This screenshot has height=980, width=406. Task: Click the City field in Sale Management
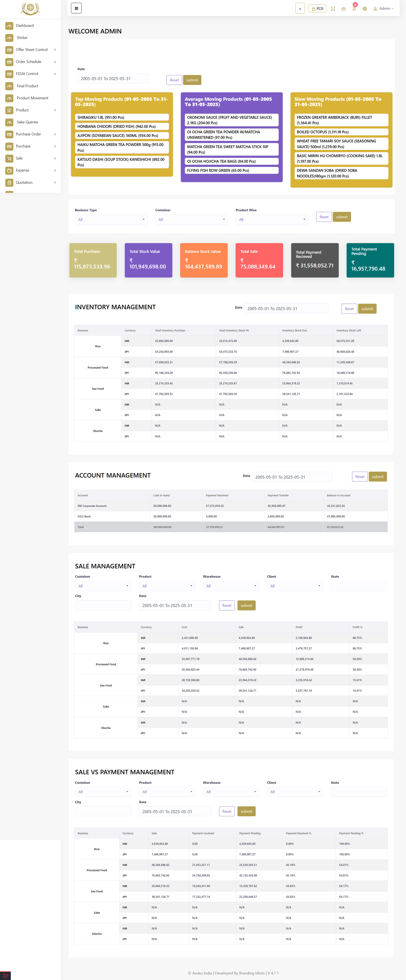point(103,605)
